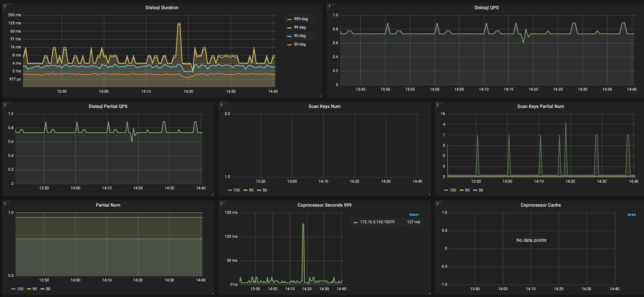This screenshot has width=644, height=297.
Task: Open info icon of Distsql Partial QPS panel
Action: pyautogui.click(x=5, y=104)
